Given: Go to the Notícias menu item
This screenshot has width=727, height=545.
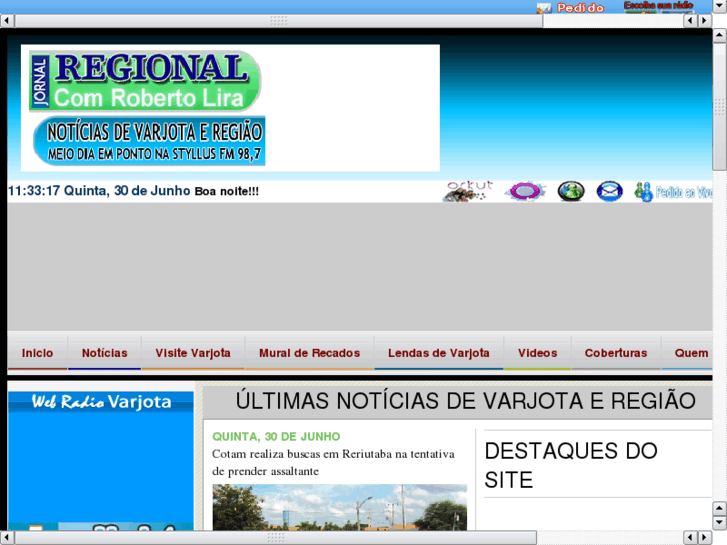Looking at the screenshot, I should point(104,353).
